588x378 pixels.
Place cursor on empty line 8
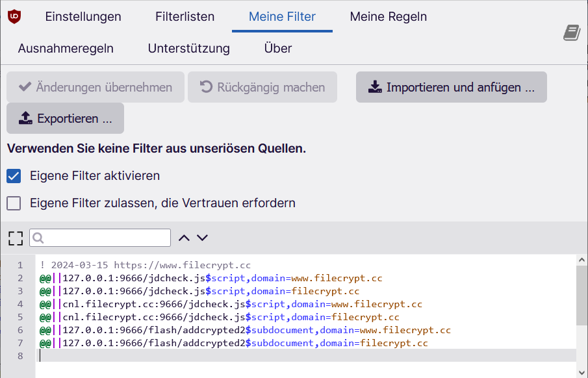pos(260,355)
